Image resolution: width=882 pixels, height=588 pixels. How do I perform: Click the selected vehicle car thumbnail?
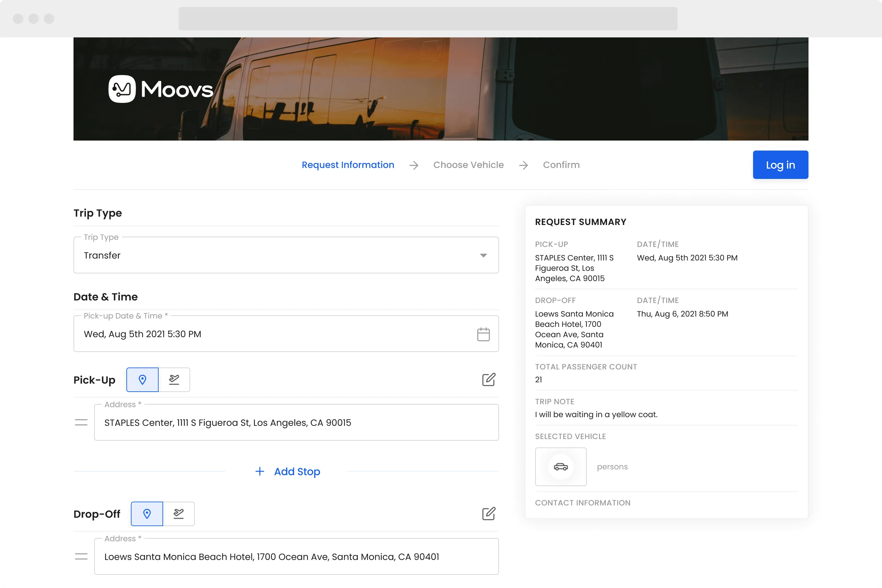[x=561, y=466]
